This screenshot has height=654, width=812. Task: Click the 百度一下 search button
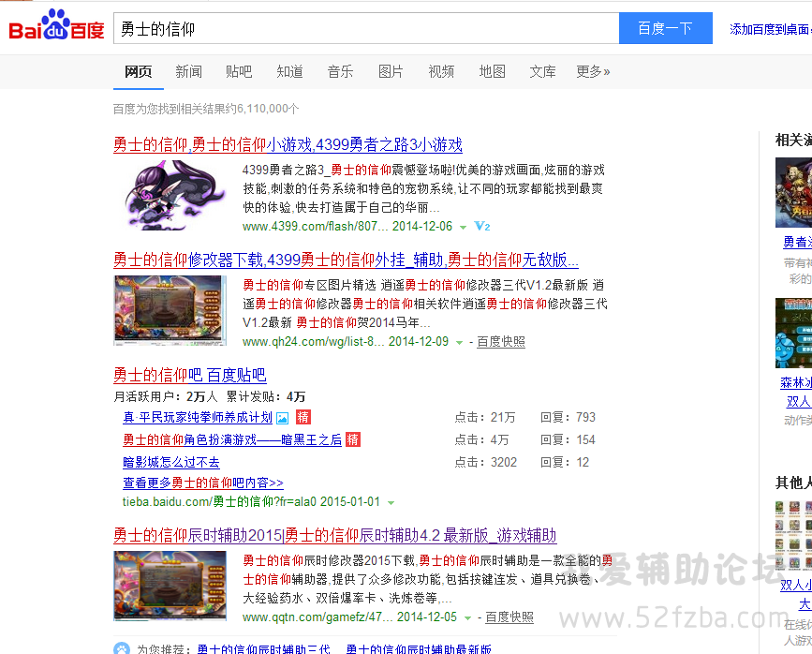666,28
